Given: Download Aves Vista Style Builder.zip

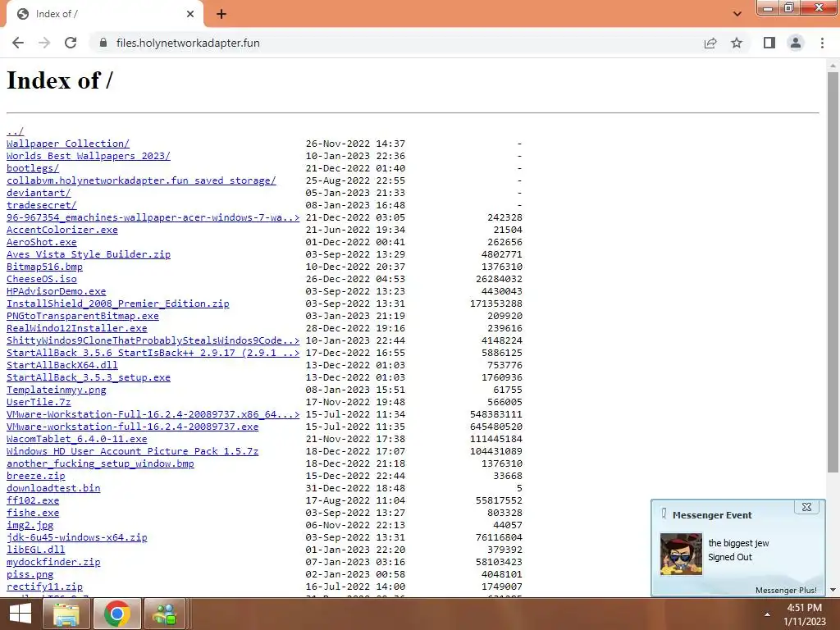Looking at the screenshot, I should click(x=89, y=254).
